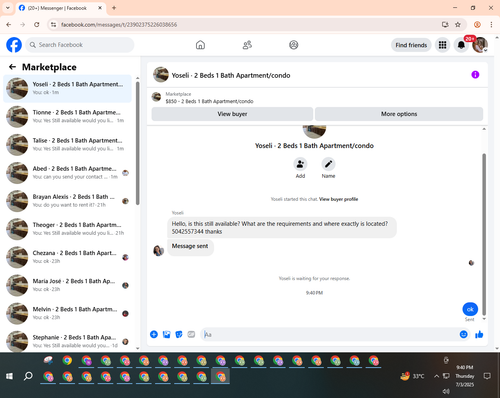Image resolution: width=500 pixels, height=398 pixels.
Task: Close the Messenger Facebook tab
Action: click(100, 8)
